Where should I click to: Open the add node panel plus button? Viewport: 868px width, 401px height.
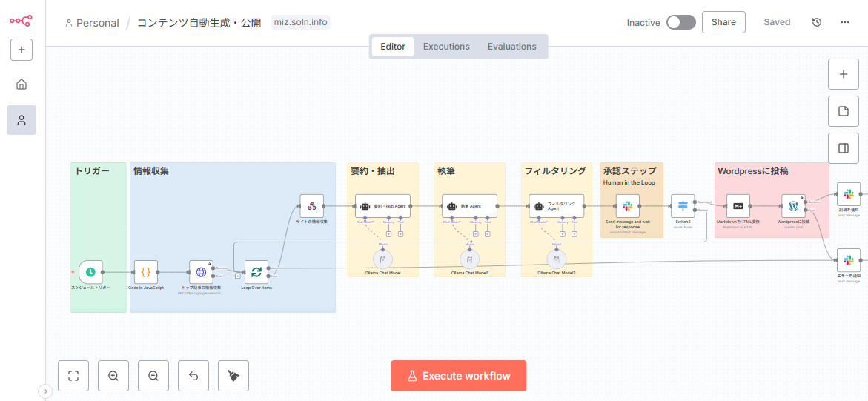tap(843, 74)
